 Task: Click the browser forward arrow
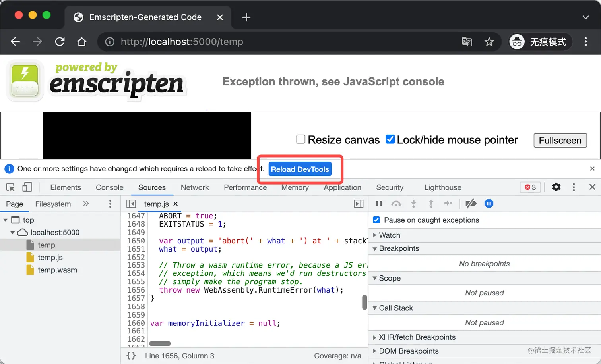click(x=37, y=42)
